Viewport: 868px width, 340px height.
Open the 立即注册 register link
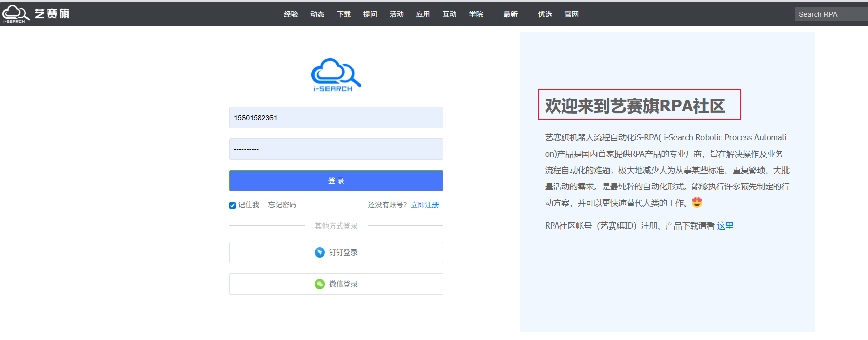425,205
